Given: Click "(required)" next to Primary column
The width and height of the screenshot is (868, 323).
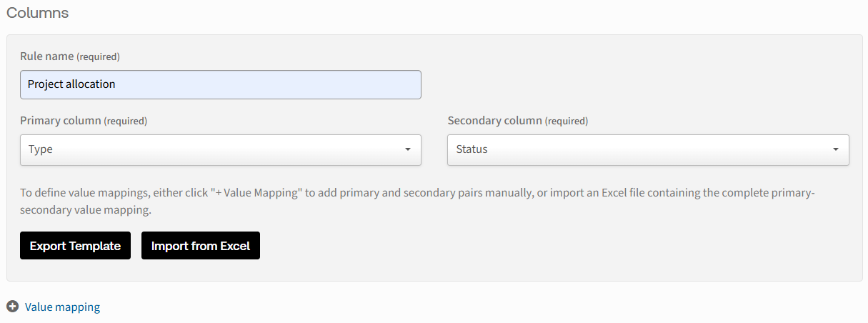Looking at the screenshot, I should 125,121.
